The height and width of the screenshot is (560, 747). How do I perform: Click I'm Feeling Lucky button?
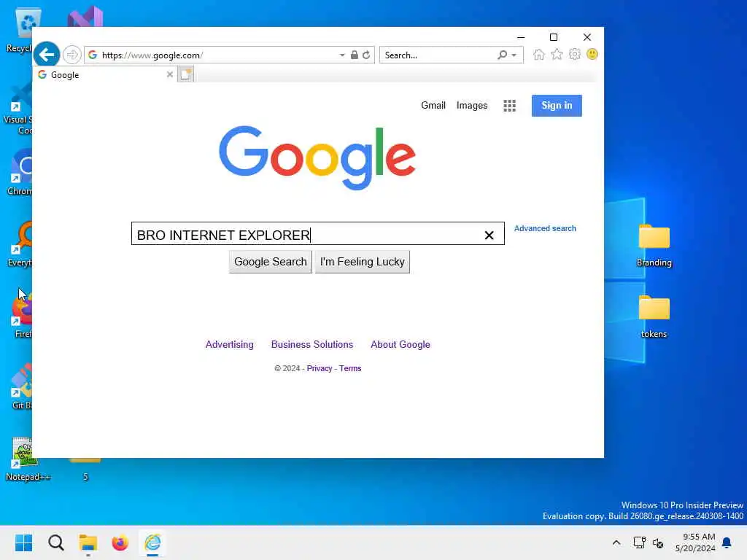362,262
